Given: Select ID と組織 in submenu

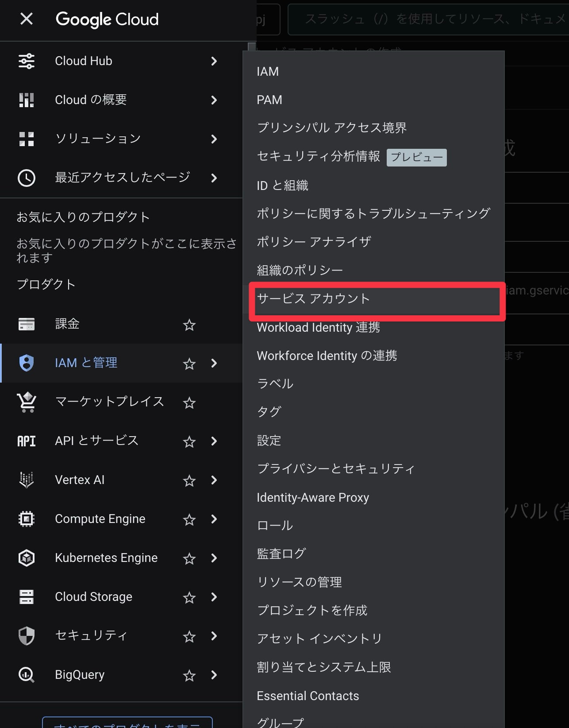Looking at the screenshot, I should [x=373, y=185].
